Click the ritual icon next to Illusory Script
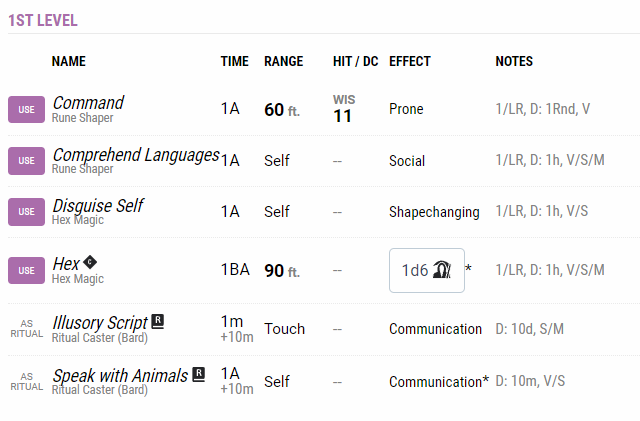This screenshot has width=640, height=421. click(x=158, y=321)
